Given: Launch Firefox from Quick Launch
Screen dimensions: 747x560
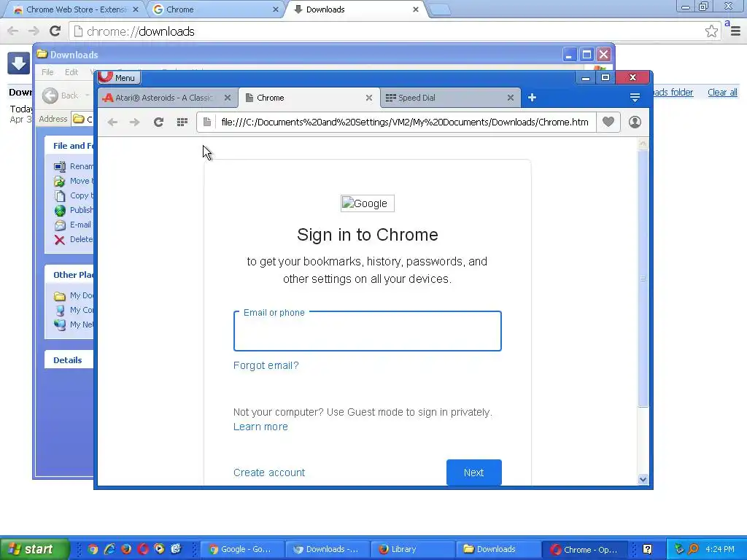Looking at the screenshot, I should 126,549.
